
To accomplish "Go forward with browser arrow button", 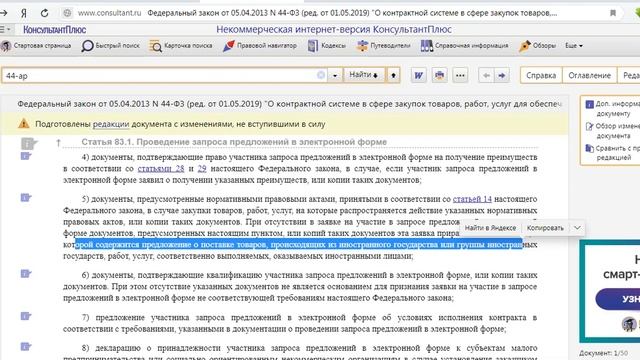I will [4, 13].
